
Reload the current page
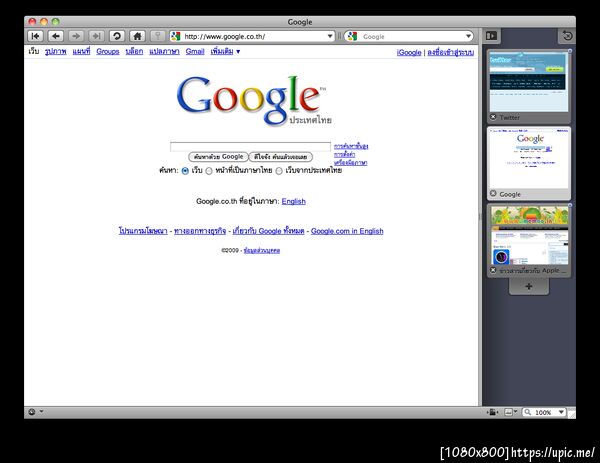pyautogui.click(x=117, y=36)
